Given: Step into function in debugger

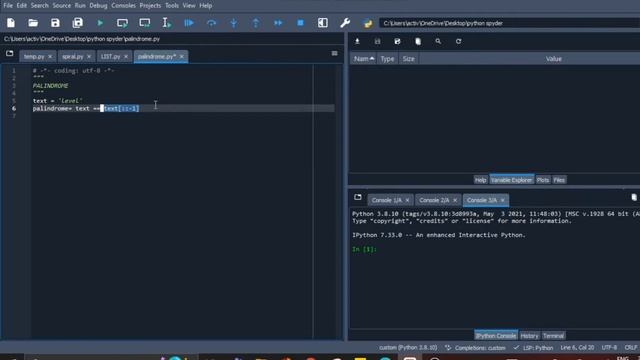Looking at the screenshot, I should [233, 23].
